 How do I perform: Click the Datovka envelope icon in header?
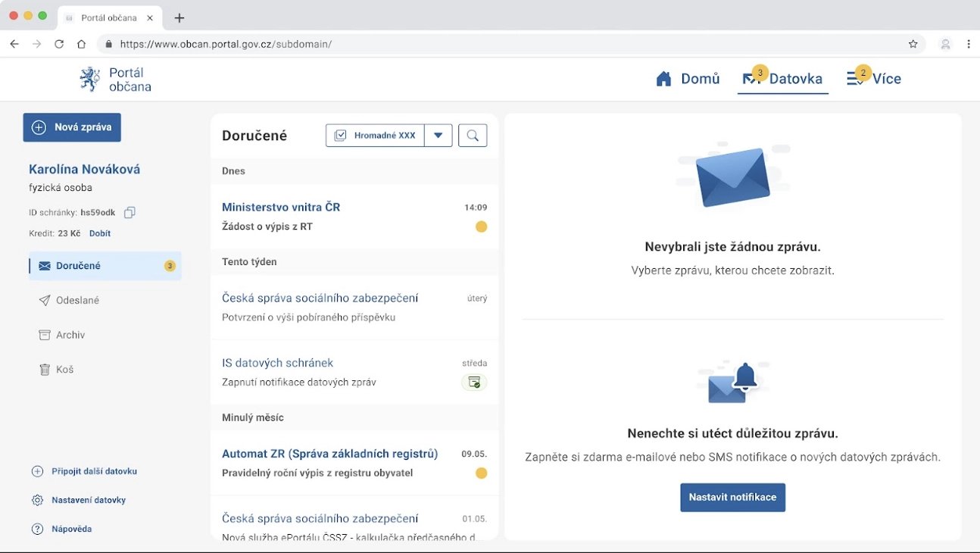click(x=751, y=79)
